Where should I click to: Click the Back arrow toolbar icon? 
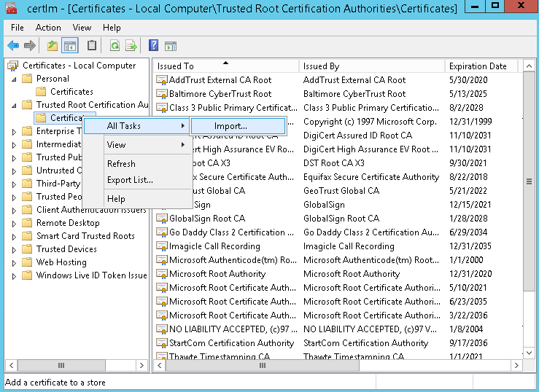(12, 46)
